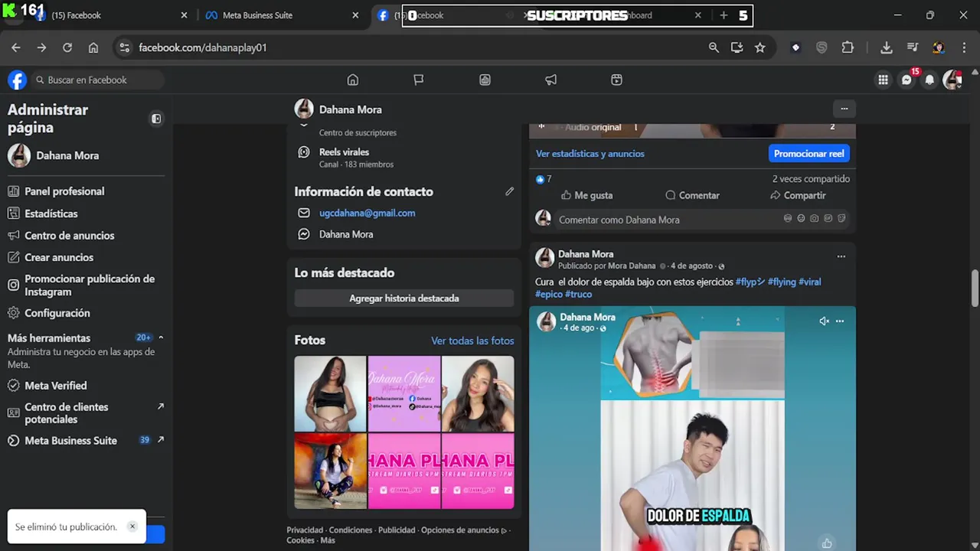
Task: Open view site information icon in address bar
Action: click(124, 47)
